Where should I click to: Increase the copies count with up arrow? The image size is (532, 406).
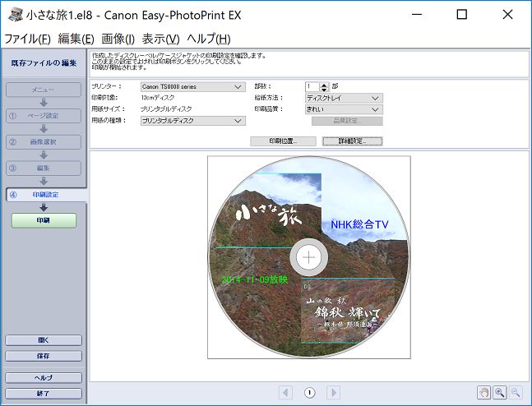point(324,85)
